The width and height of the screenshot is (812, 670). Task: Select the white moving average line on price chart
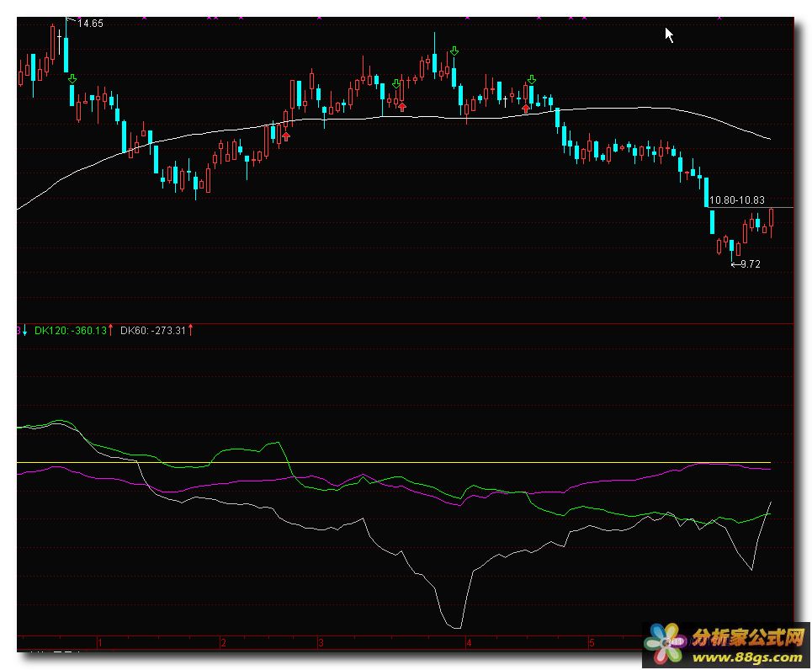394,118
